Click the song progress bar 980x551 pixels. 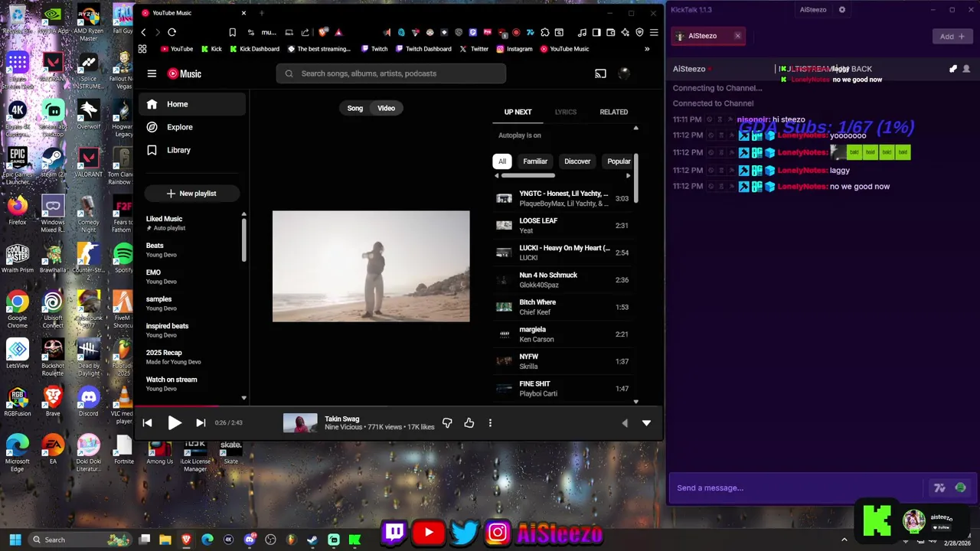(398, 407)
